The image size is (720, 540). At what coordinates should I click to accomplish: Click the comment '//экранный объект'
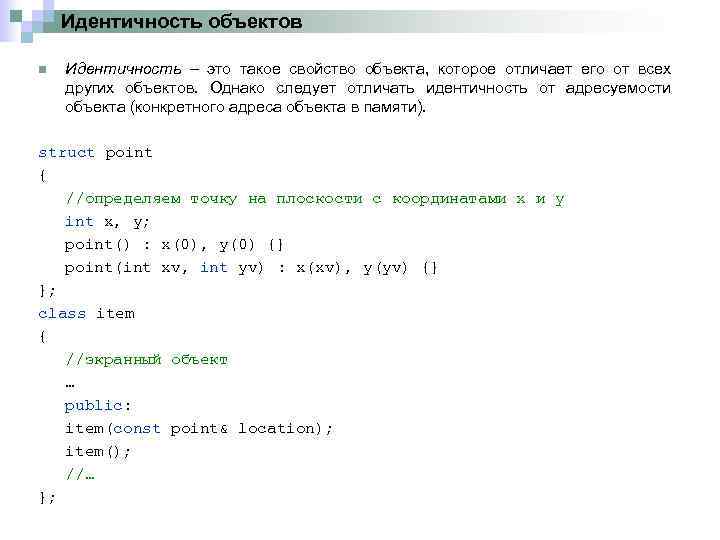point(146,360)
